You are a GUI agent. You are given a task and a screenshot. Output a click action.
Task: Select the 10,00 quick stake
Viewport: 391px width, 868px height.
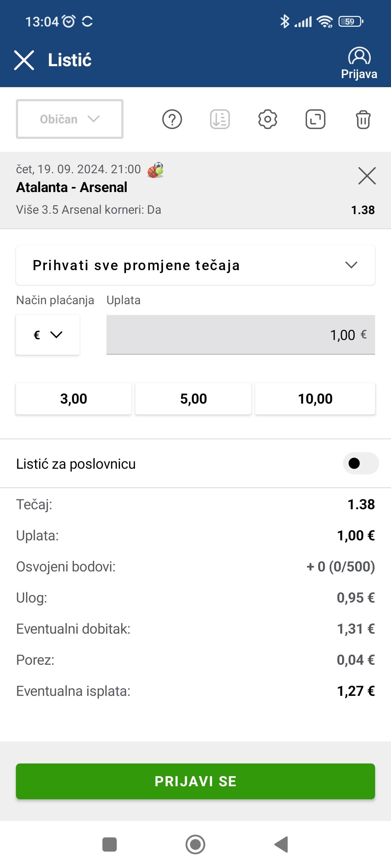click(x=315, y=399)
